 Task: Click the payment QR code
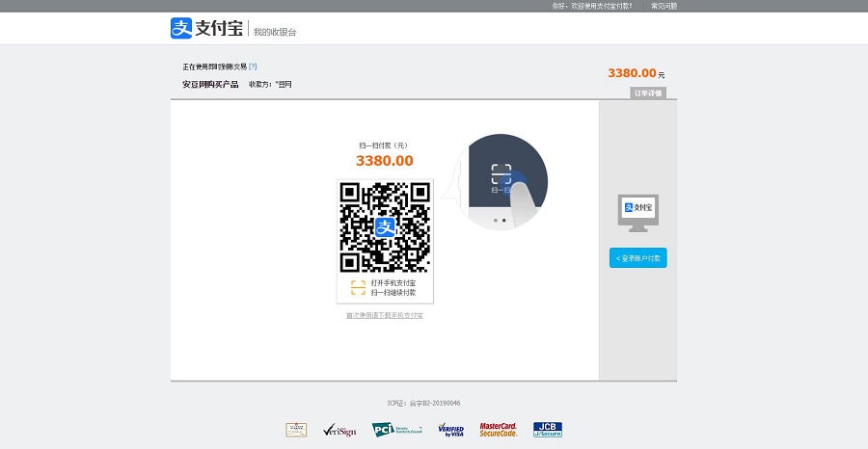coord(385,227)
